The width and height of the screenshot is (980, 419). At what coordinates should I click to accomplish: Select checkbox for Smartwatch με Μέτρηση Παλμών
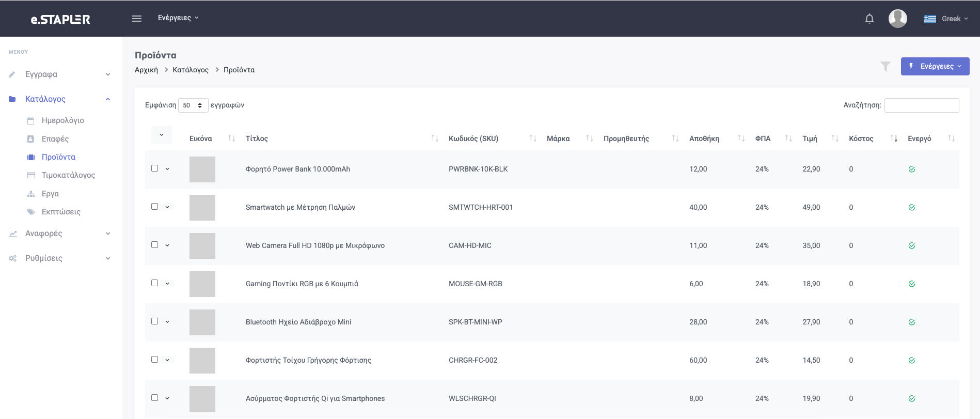click(154, 207)
